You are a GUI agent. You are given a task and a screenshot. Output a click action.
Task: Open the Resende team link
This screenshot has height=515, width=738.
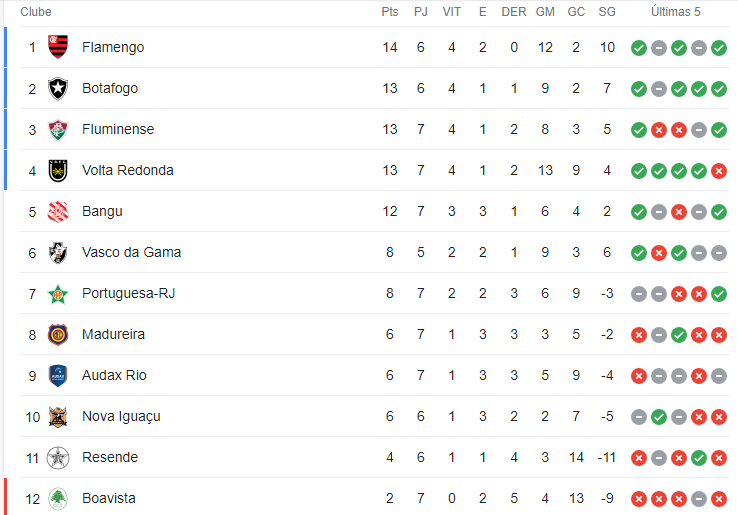coord(110,457)
